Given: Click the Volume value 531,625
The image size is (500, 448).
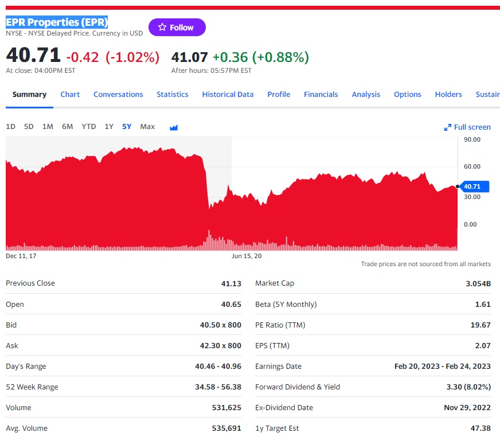Looking at the screenshot, I should 226,408.
